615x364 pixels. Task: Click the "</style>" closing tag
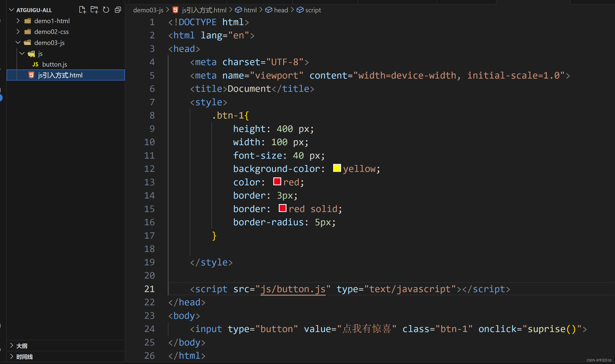click(211, 262)
